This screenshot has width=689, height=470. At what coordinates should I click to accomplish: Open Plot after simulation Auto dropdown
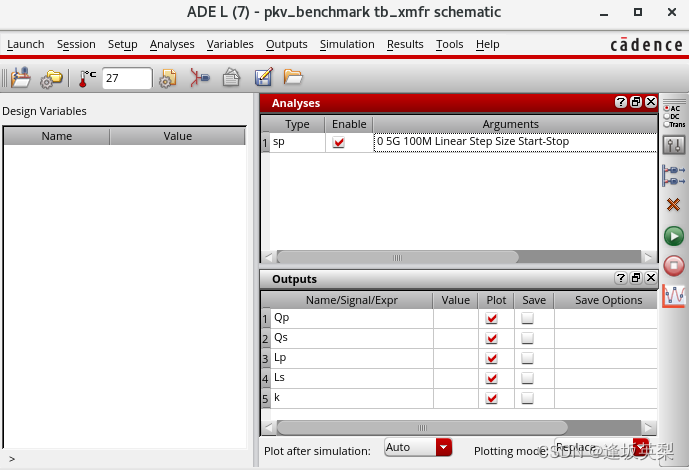418,447
